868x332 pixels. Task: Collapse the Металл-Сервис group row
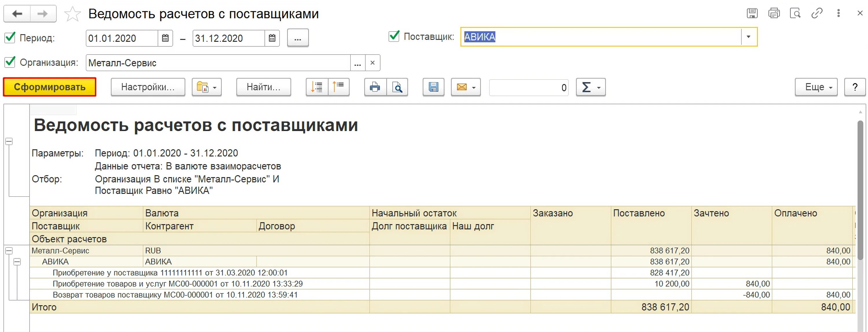coord(9,251)
